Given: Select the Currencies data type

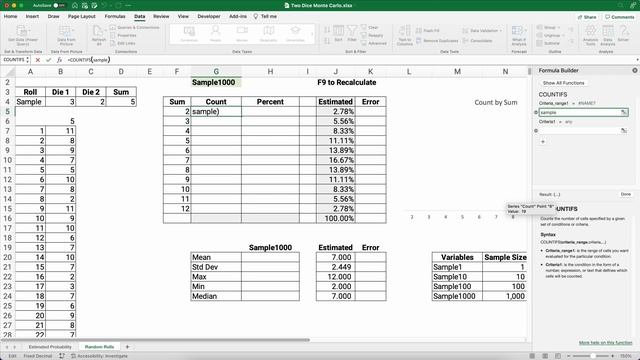Looking at the screenshot, I should [x=189, y=33].
